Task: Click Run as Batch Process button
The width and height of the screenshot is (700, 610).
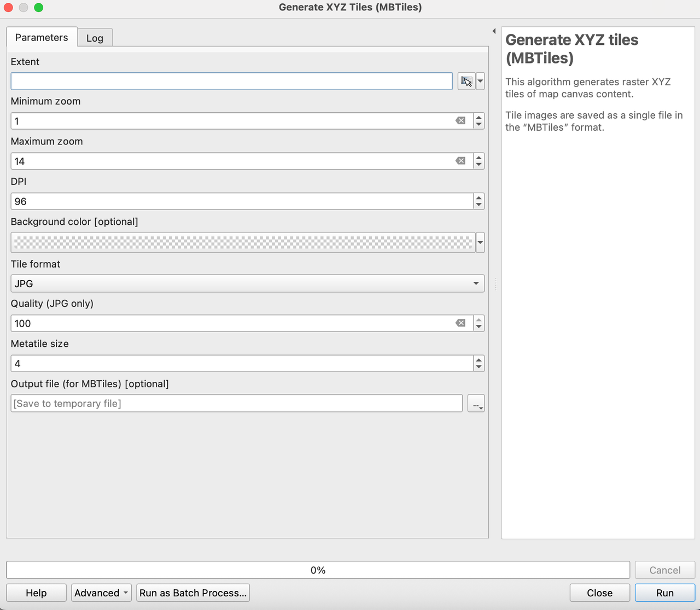Action: (193, 593)
